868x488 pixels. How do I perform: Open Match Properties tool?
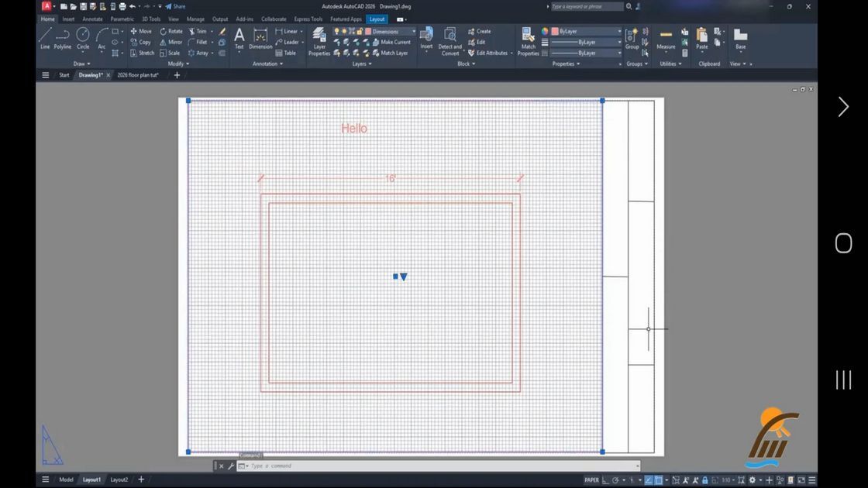coord(528,42)
